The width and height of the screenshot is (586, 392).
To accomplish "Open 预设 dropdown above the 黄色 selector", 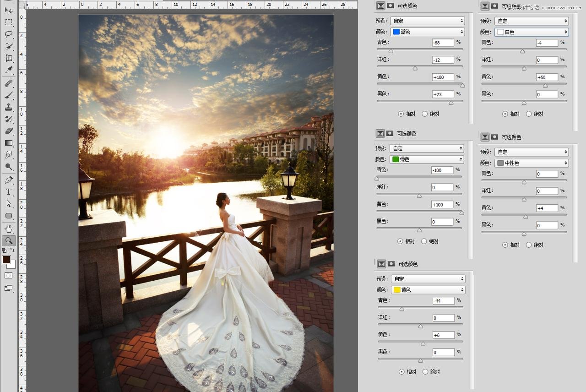I will coord(428,279).
